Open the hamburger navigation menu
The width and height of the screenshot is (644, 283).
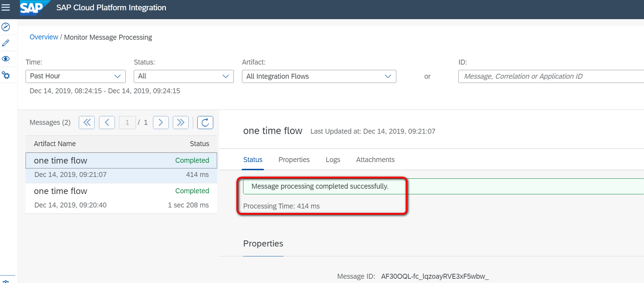click(x=6, y=7)
